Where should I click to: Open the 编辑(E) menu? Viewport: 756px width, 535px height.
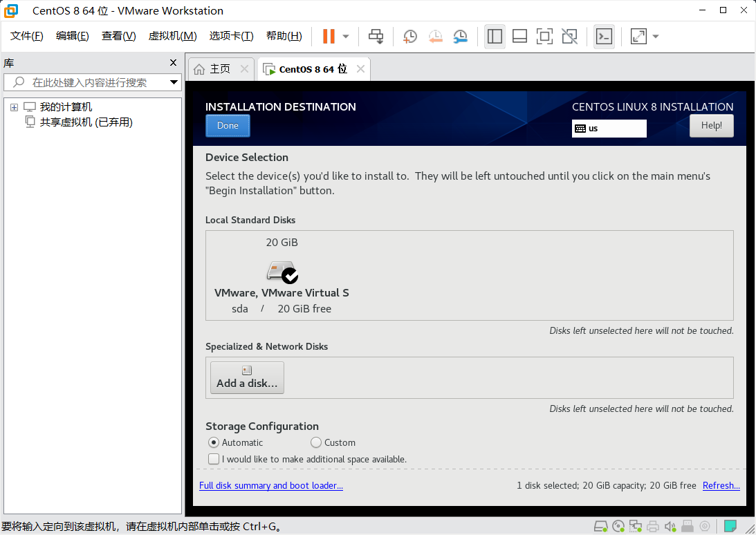pos(73,36)
